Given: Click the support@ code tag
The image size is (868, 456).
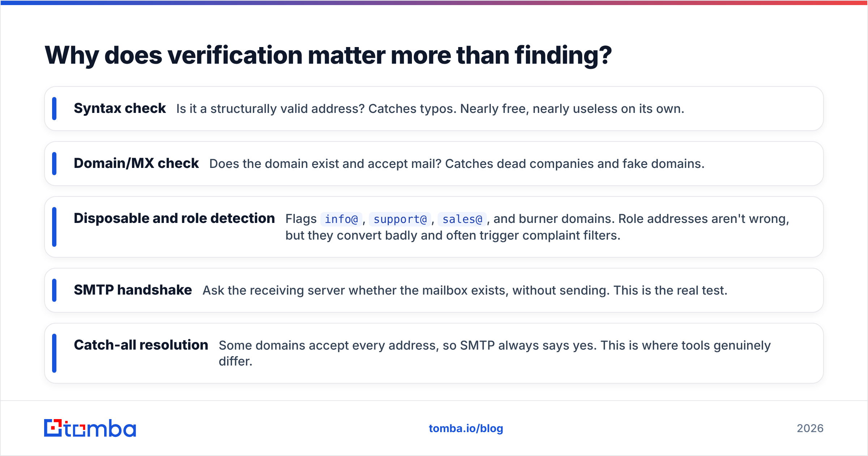Looking at the screenshot, I should pos(400,219).
